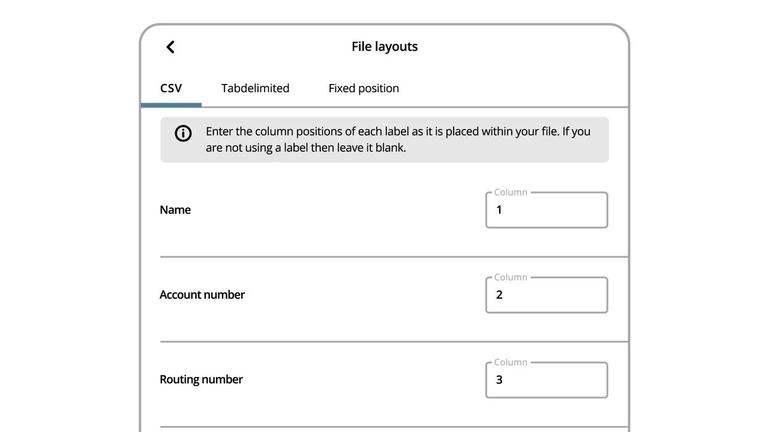The image size is (768, 432).
Task: Switch to the CSV tab
Action: (x=171, y=88)
